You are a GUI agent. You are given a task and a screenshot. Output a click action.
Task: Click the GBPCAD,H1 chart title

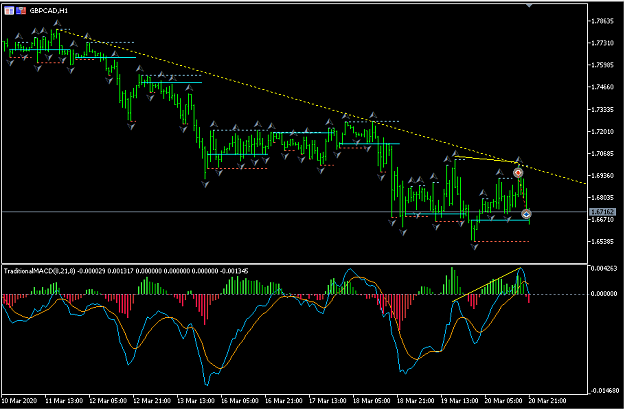tap(49, 11)
